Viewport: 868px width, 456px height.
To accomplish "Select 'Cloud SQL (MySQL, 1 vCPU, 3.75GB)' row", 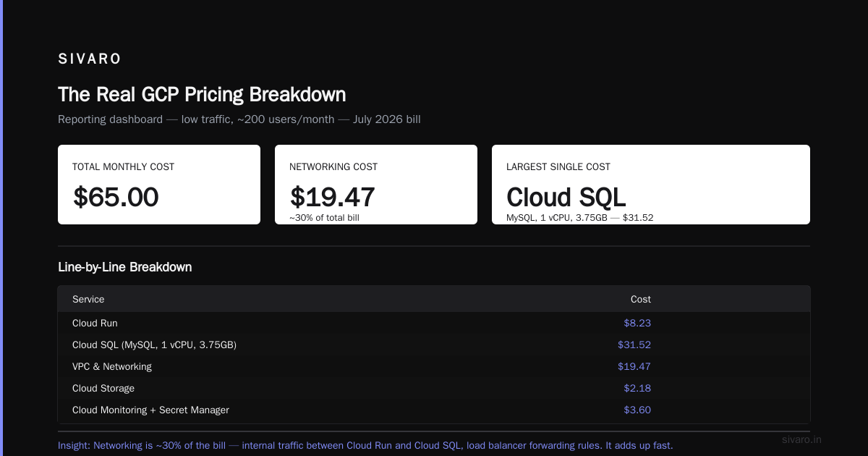I will (434, 345).
